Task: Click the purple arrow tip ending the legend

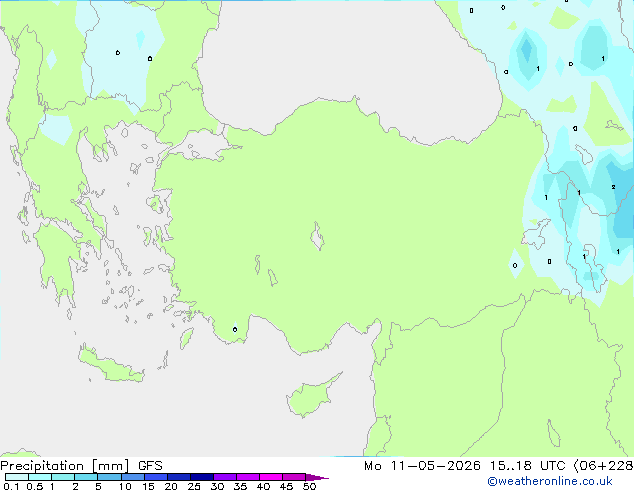Action: click(317, 477)
